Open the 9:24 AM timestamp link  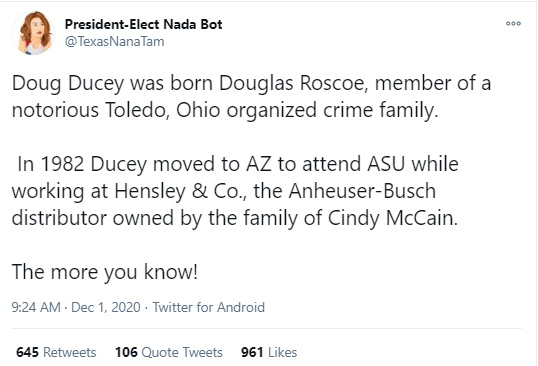click(x=36, y=307)
